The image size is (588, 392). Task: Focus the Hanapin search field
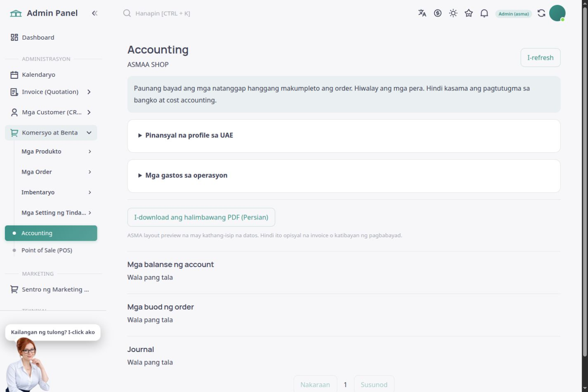click(x=163, y=13)
